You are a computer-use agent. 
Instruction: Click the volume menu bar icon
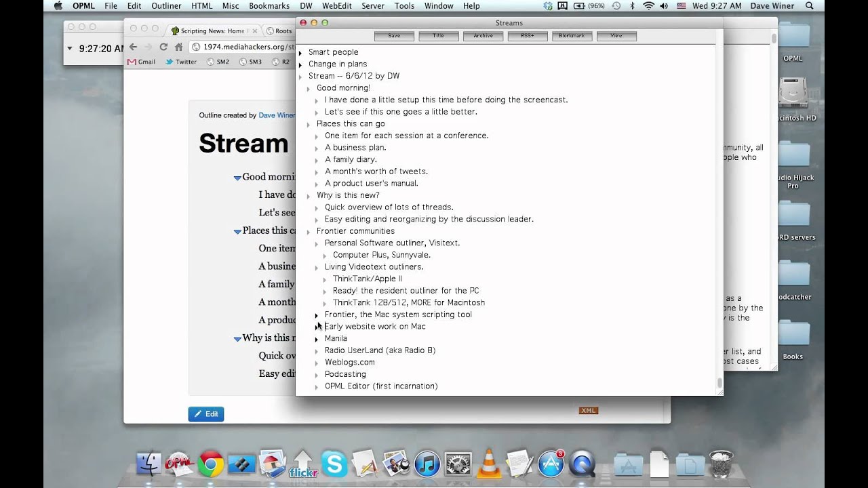[665, 6]
